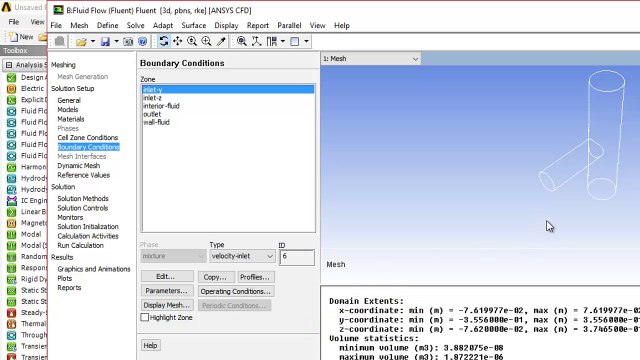
Task: Open Run Calculation in navigation tree
Action: point(80,245)
